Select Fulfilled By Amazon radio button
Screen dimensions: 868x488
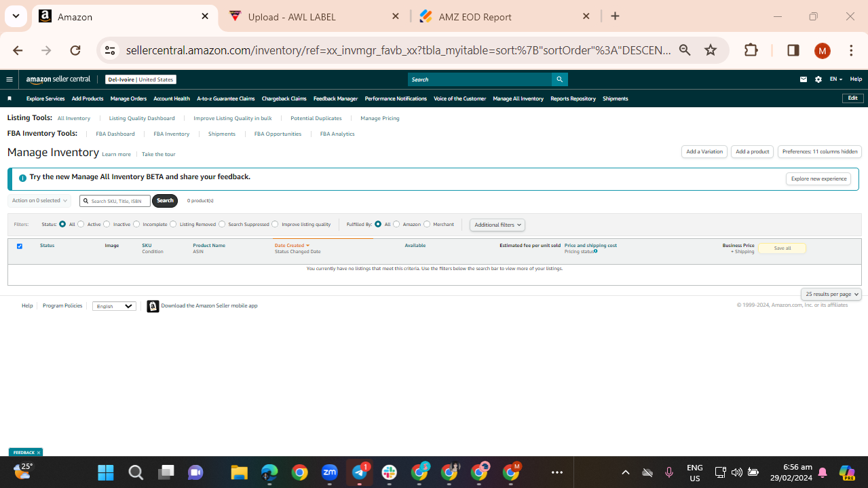[396, 224]
